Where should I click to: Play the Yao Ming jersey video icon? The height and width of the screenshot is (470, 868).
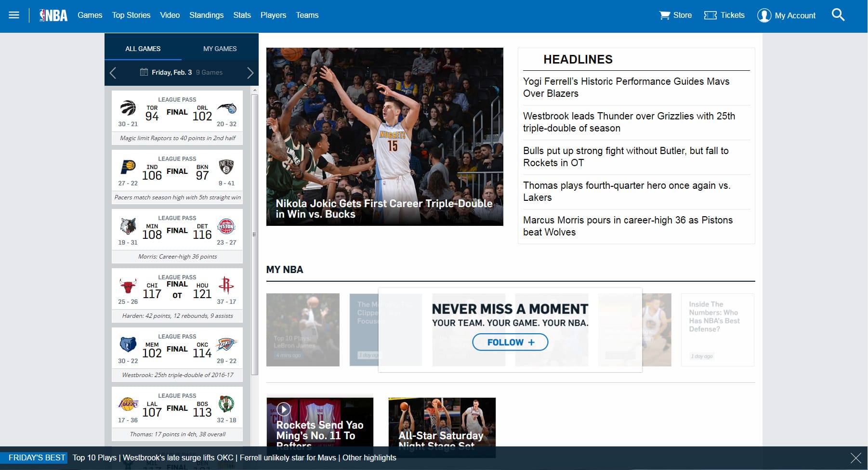tap(284, 409)
